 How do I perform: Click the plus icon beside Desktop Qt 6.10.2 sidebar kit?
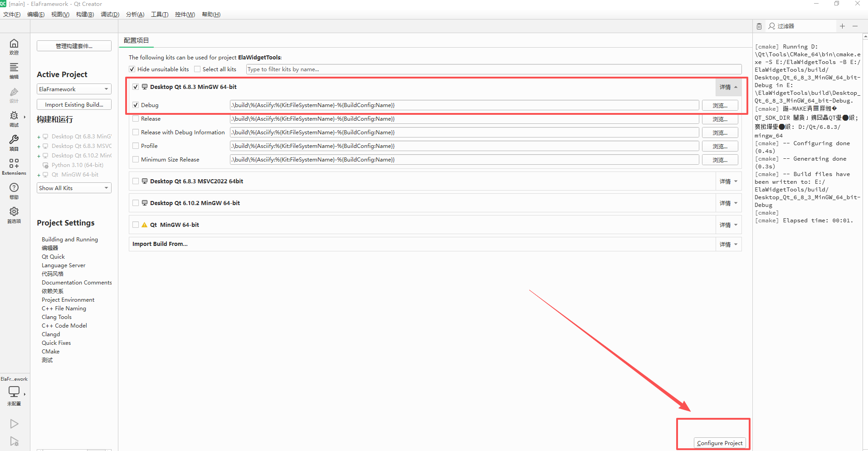pos(39,156)
